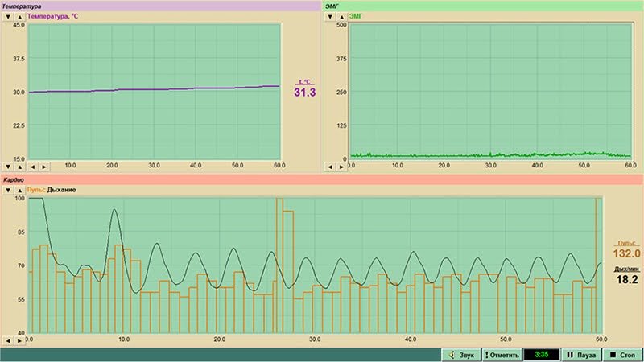Select the Дыхание series label
Viewport: 644px width, 362px height.
point(62,190)
